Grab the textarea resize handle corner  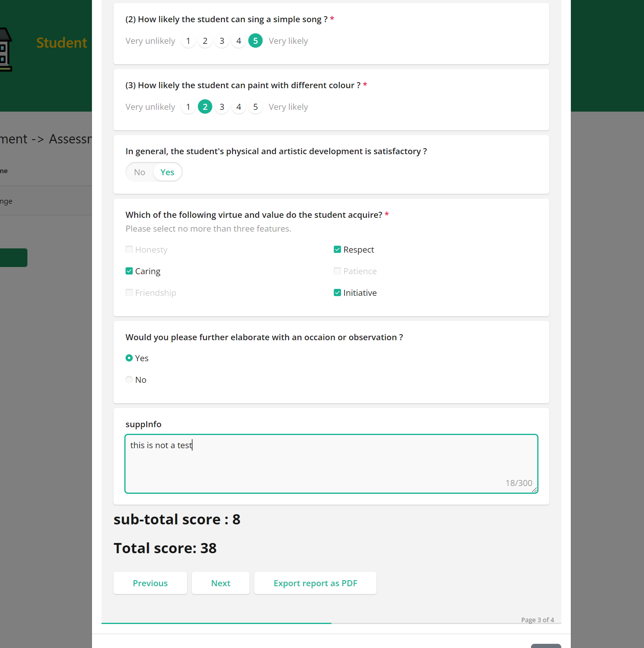pyautogui.click(x=534, y=490)
